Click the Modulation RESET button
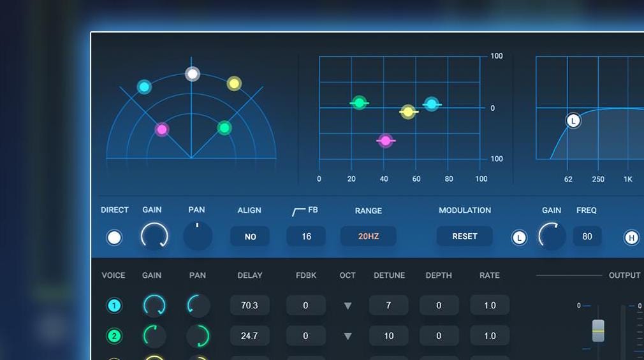This screenshot has width=644, height=360. click(465, 236)
